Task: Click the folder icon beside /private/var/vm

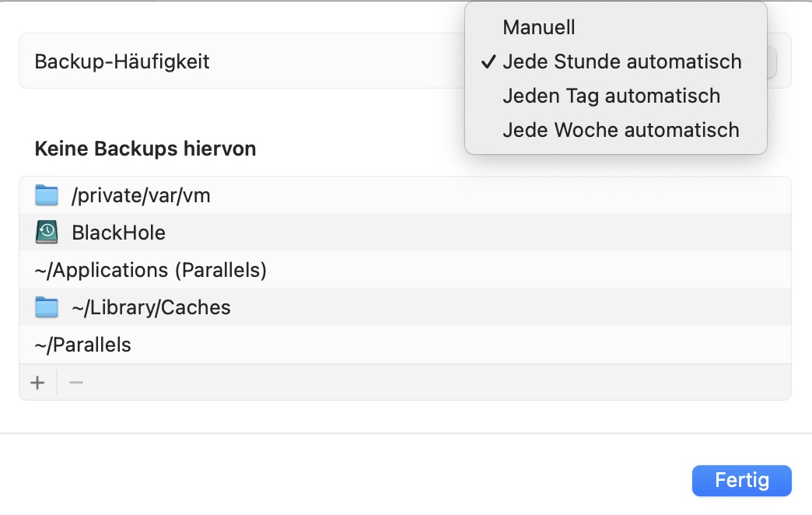Action: pos(47,195)
